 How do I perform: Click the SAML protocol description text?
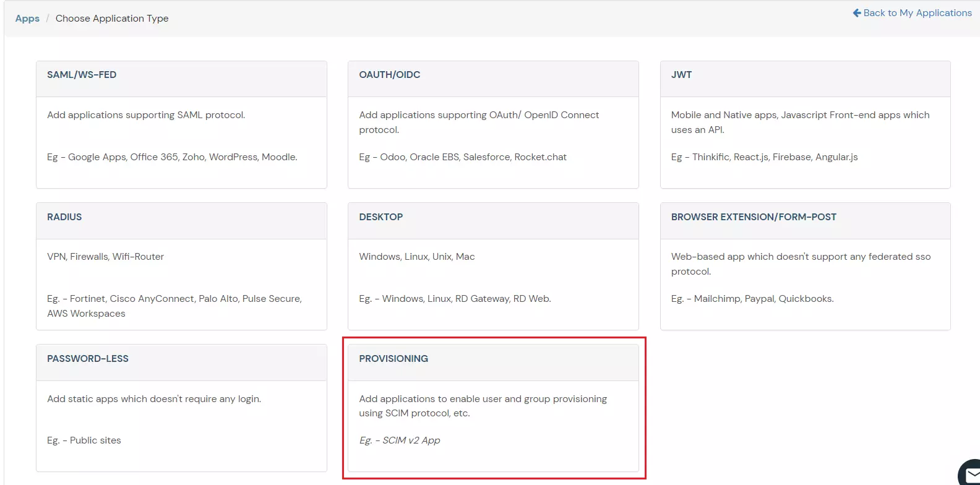click(146, 115)
